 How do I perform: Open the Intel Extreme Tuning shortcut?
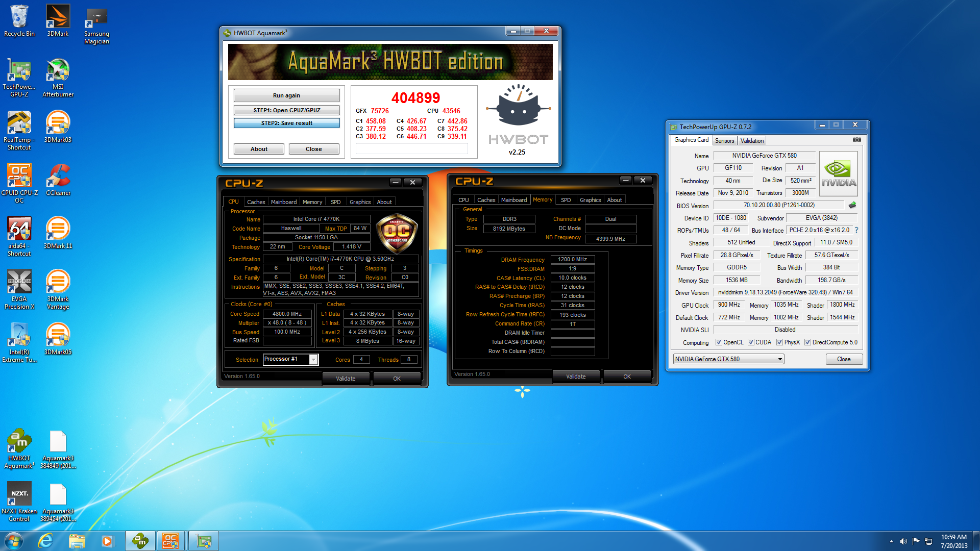19,343
